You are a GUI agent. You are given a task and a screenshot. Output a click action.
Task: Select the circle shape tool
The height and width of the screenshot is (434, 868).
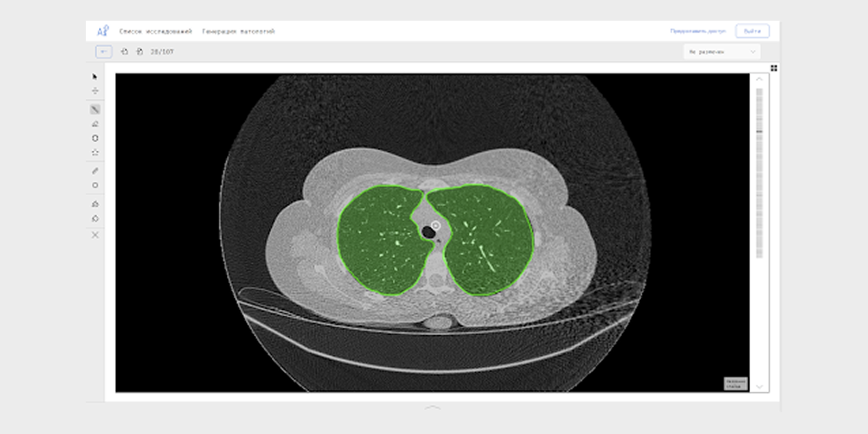tap(95, 186)
